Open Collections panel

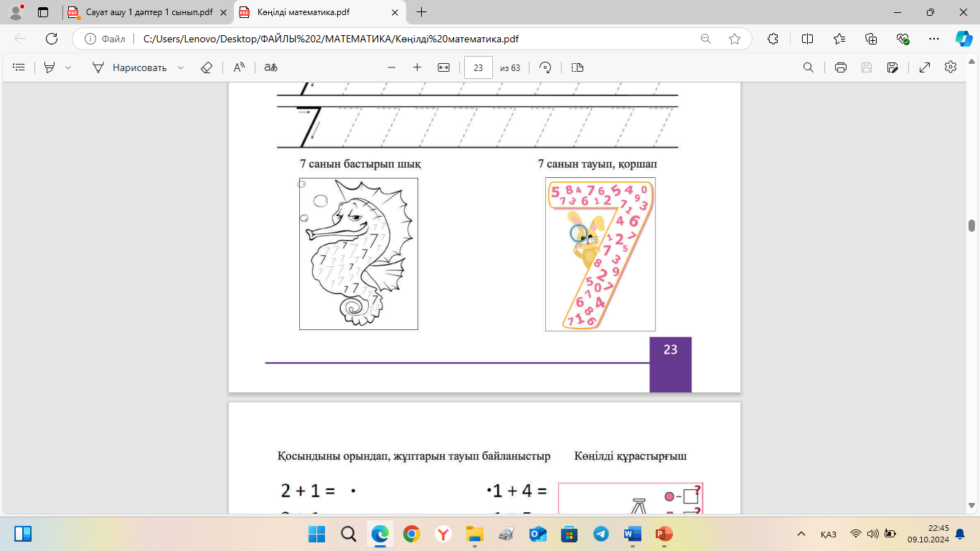click(871, 39)
